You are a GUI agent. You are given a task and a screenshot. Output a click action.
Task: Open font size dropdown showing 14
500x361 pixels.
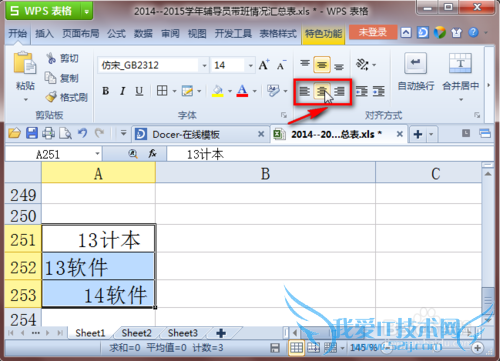point(250,65)
